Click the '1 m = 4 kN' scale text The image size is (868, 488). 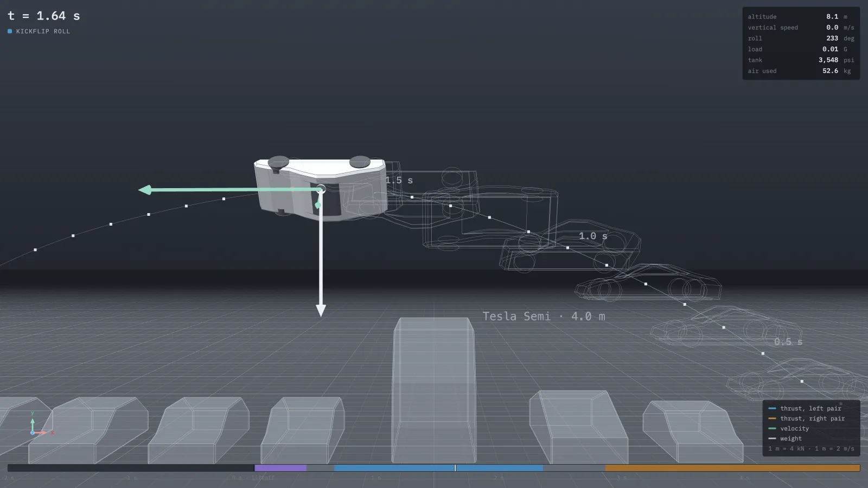click(786, 448)
